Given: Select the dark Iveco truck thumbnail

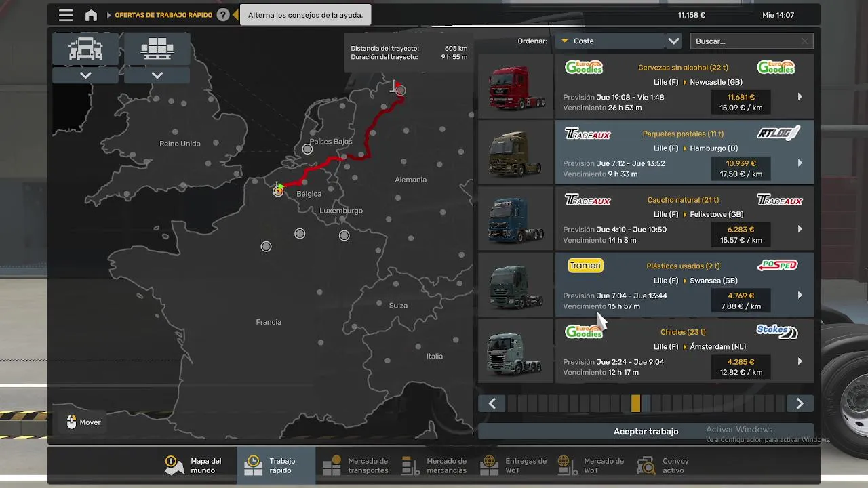Looking at the screenshot, I should point(516,285).
